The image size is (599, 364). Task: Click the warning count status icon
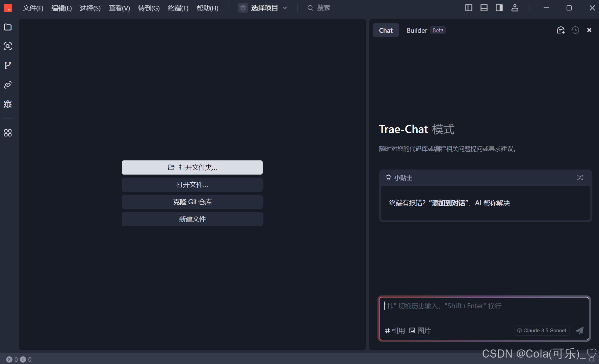pyautogui.click(x=23, y=359)
